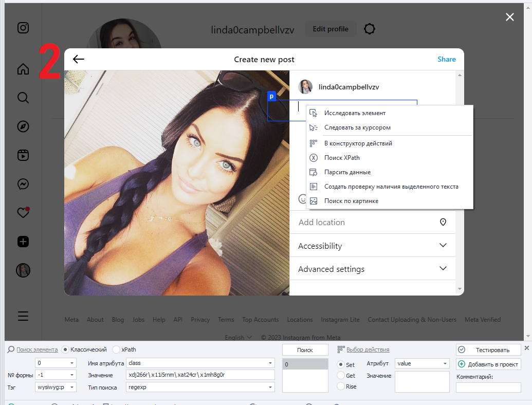Screen dimensions: 532x405
Task: Choose Поиск XPath menu item
Action: point(390,158)
